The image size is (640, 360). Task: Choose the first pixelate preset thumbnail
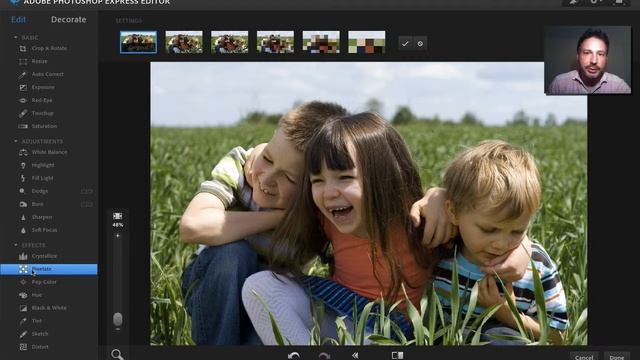tap(138, 42)
